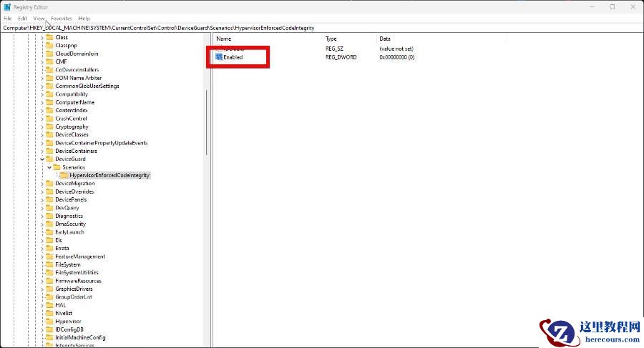Select the ContentIndex folder icon
This screenshot has height=348, width=644.
click(49, 110)
